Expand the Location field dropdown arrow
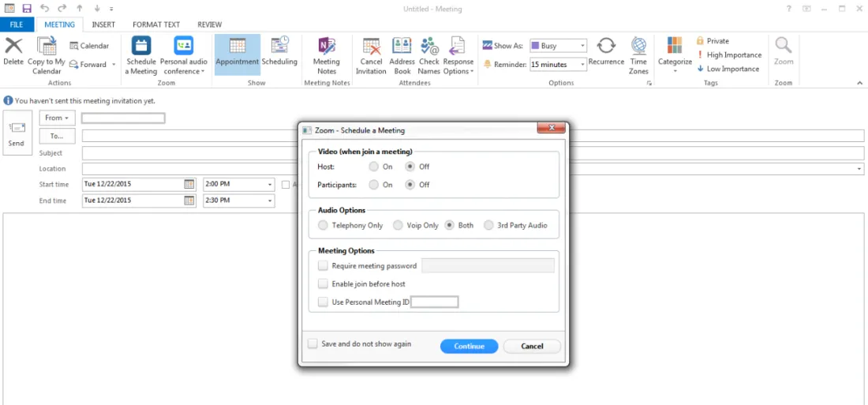 tap(859, 169)
